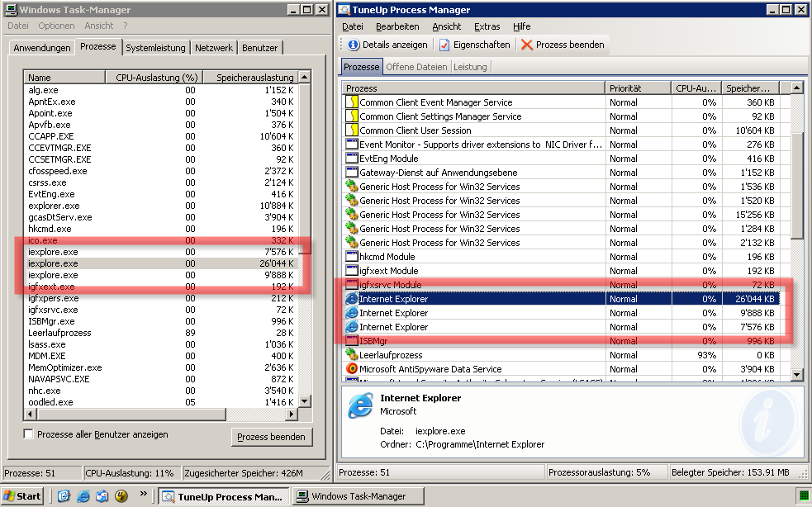Click the Event Monitor row icon

352,144
